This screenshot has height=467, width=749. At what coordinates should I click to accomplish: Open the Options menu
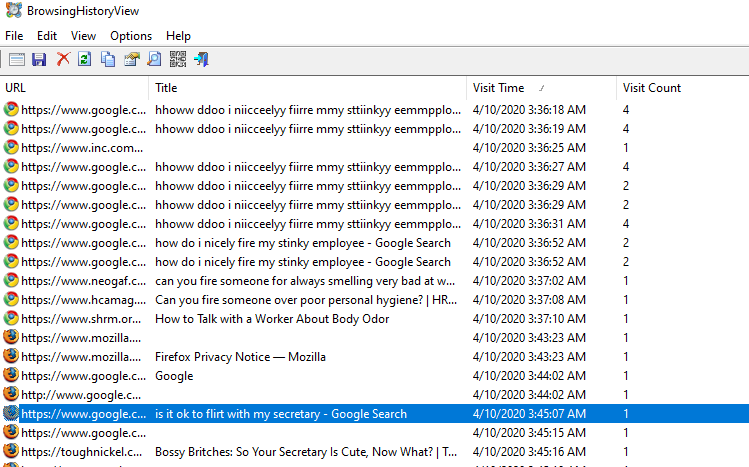131,36
